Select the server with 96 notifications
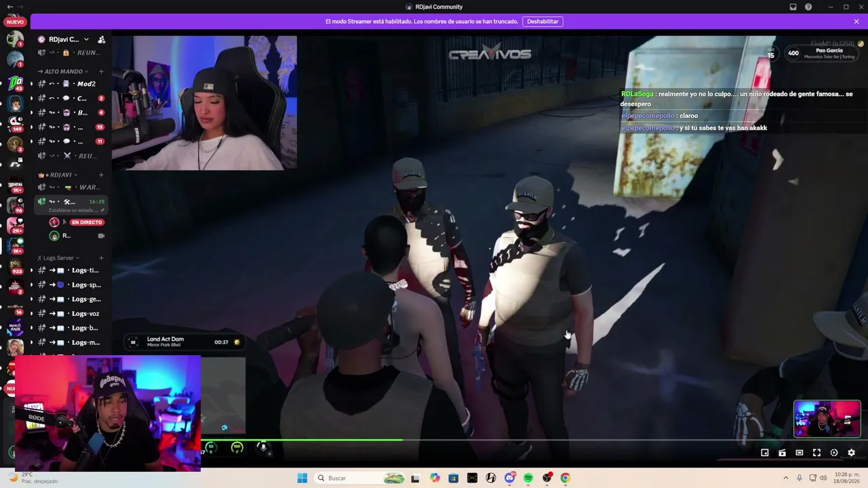868x488 pixels. click(x=15, y=205)
